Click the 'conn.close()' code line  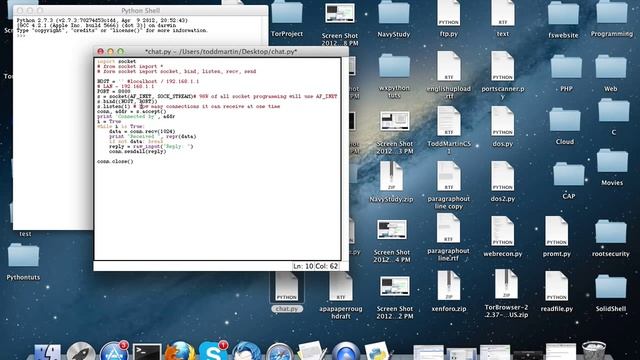[x=115, y=162]
